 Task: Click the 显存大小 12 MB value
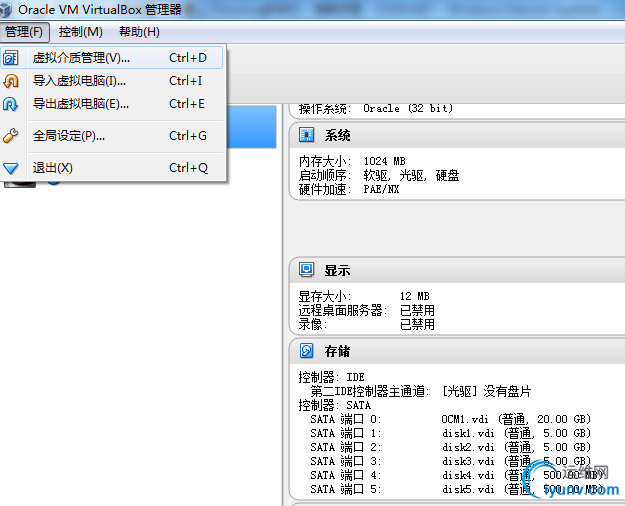pyautogui.click(x=415, y=296)
